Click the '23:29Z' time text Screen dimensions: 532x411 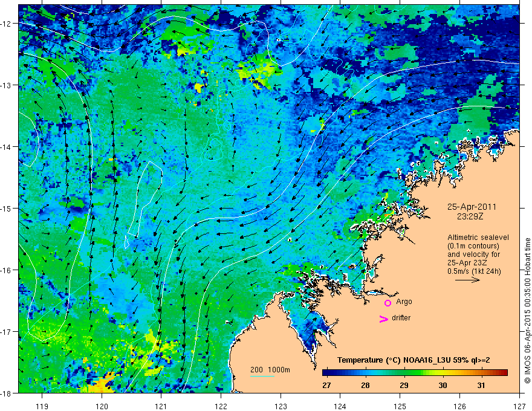[x=470, y=216]
